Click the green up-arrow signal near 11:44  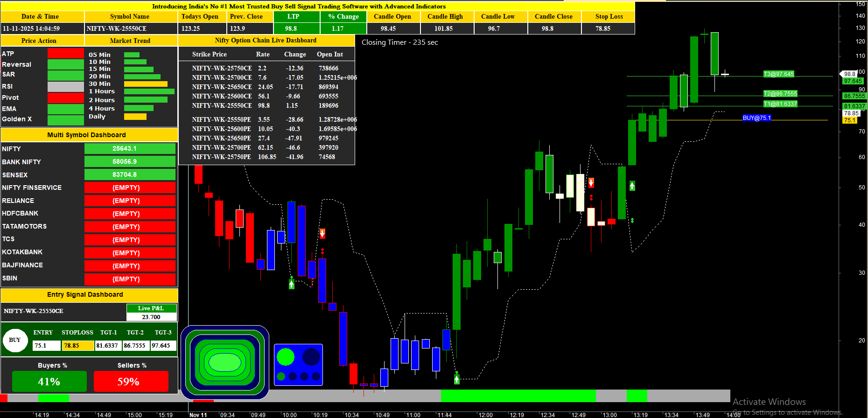(457, 379)
